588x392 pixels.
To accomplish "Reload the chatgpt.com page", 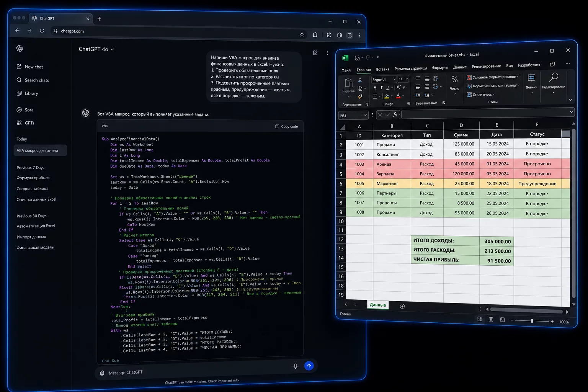I will click(x=42, y=30).
